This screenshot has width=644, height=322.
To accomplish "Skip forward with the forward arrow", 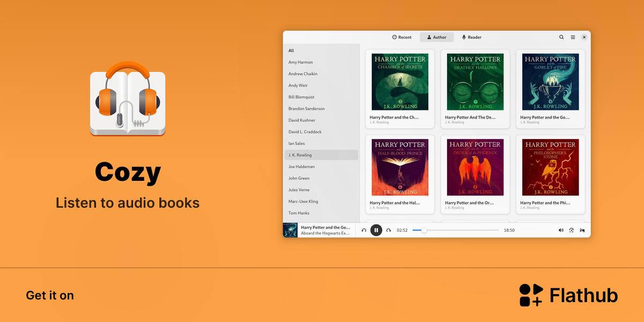I will pos(389,230).
